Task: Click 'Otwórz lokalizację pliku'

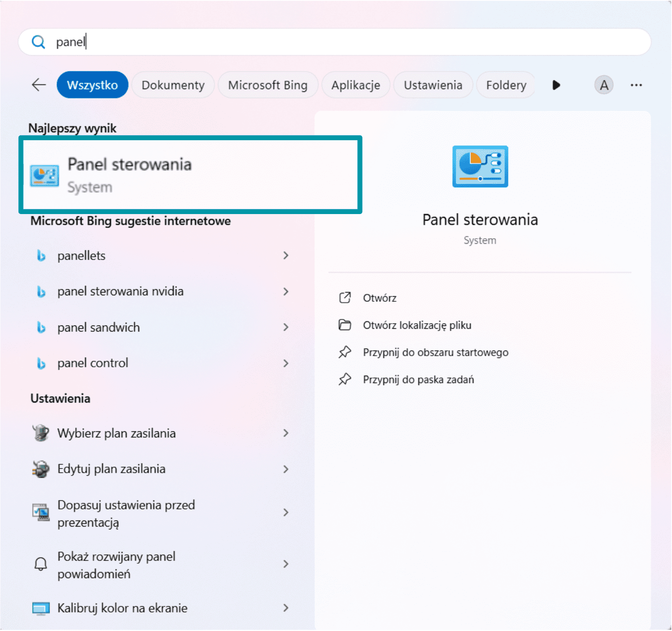Action: (417, 325)
